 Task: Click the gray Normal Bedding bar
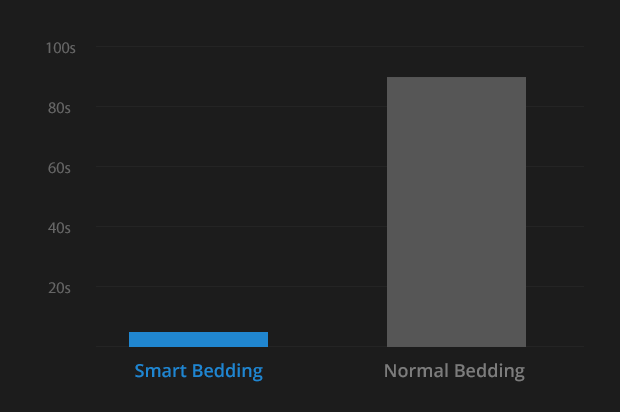point(456,212)
